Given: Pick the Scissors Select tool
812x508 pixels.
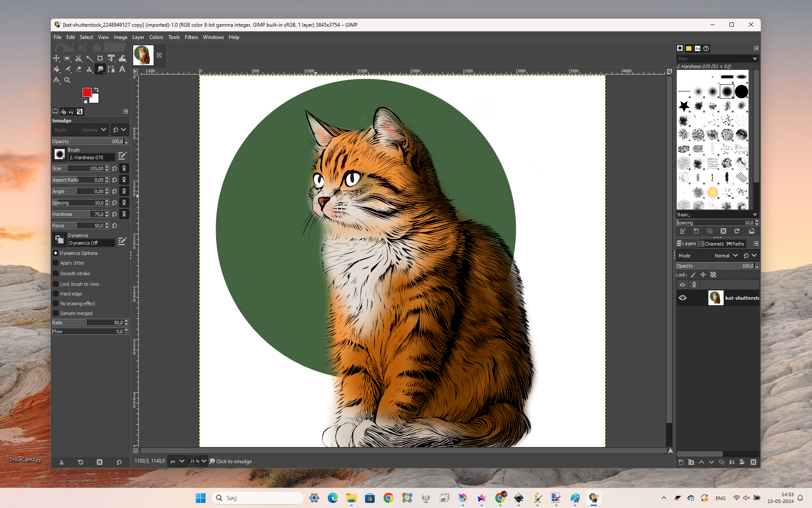Looking at the screenshot, I should click(78, 58).
